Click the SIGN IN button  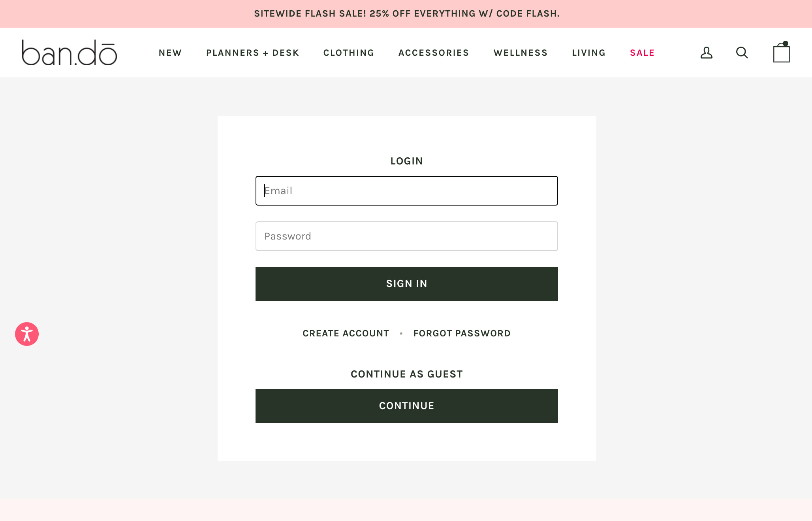click(x=406, y=283)
